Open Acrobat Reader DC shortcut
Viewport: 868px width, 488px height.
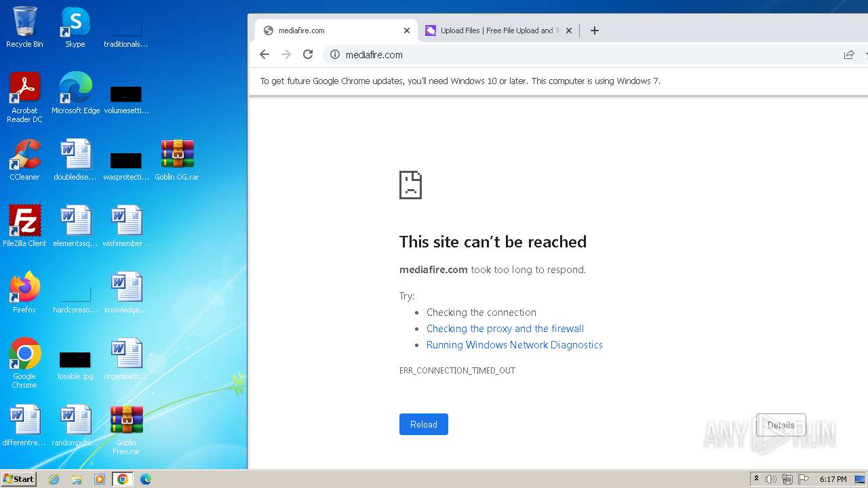(24, 97)
